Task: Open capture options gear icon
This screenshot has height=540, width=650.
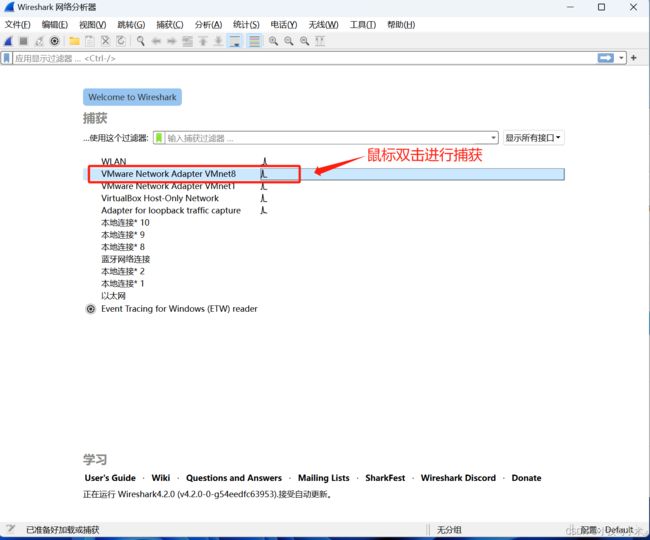Action: (x=54, y=41)
